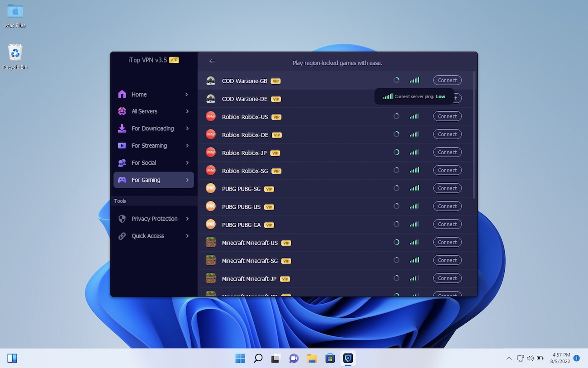Click the ping test circle beside Minecraft Minecraft-US
Viewport: 588px width, 368px height.
397,242
